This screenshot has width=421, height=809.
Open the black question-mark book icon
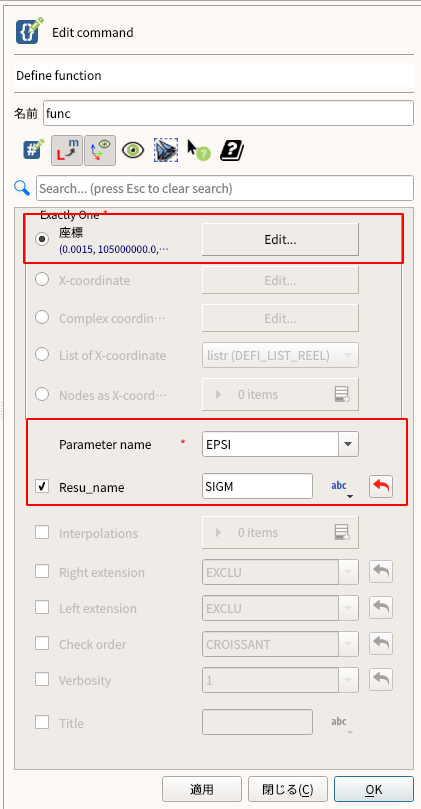(x=232, y=151)
